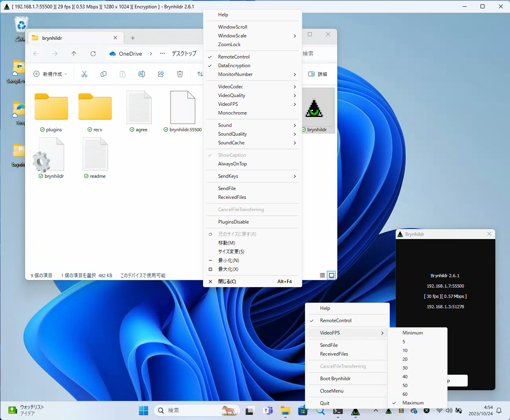Expand the WindowScale submenu
Screen dimensions: 510x420
[252, 36]
